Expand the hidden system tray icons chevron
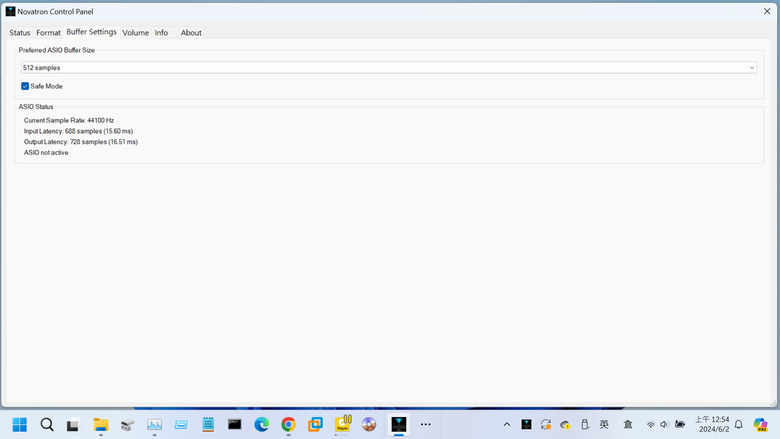 [507, 425]
